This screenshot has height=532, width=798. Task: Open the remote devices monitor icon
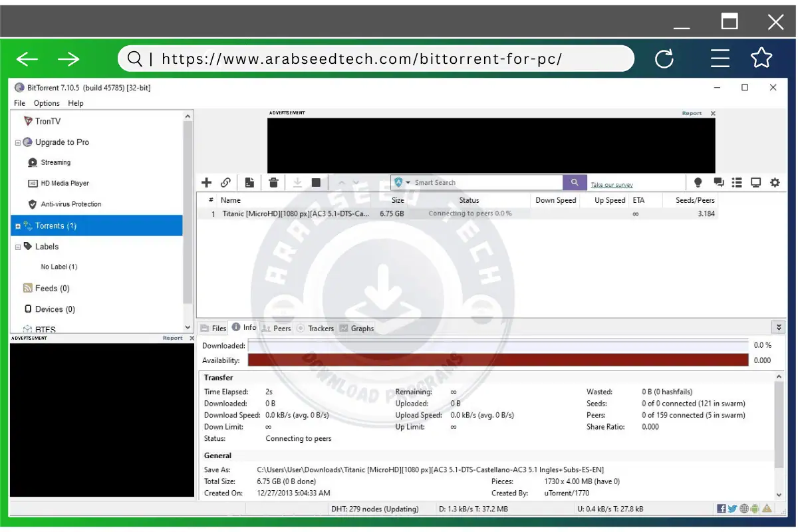tap(755, 182)
